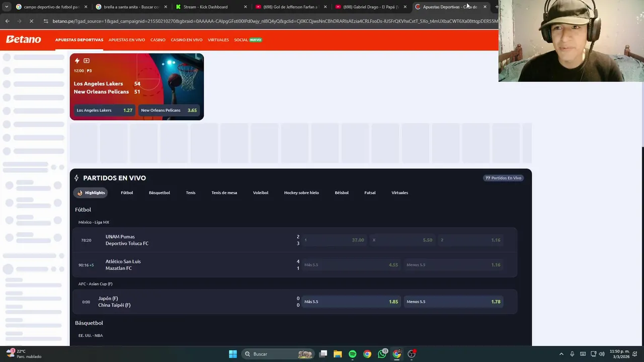
Task: Switch to campo deportivo de futbol tab
Action: [x=51, y=7]
